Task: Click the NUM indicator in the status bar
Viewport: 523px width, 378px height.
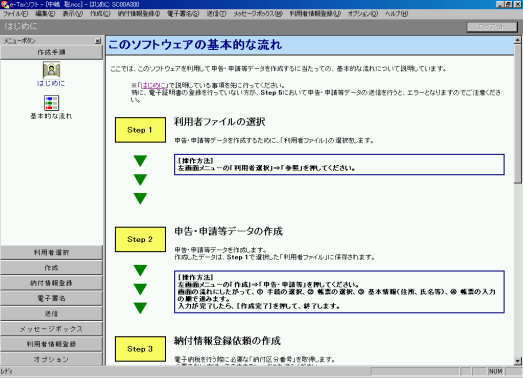Action: [x=495, y=371]
